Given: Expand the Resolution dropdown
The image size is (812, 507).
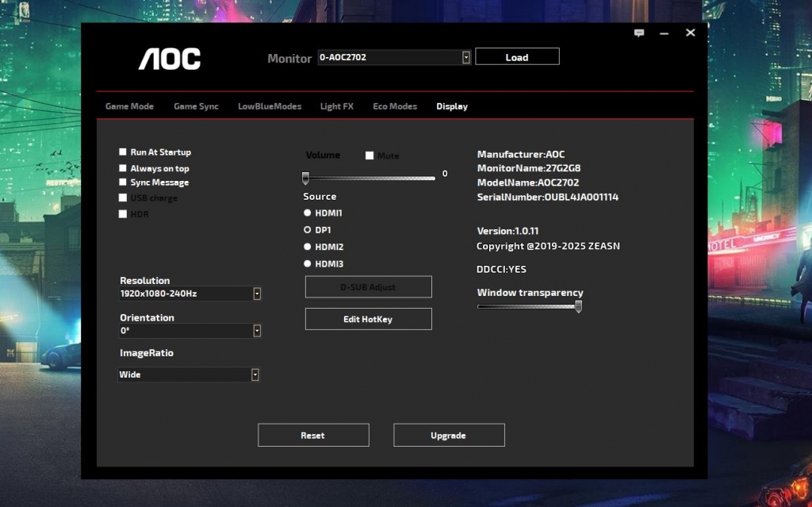Looking at the screenshot, I should [x=257, y=294].
